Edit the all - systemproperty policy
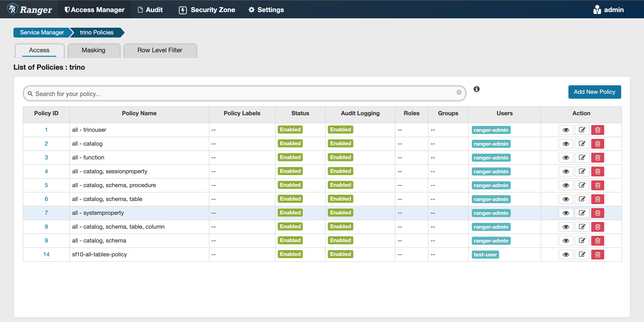 [582, 213]
